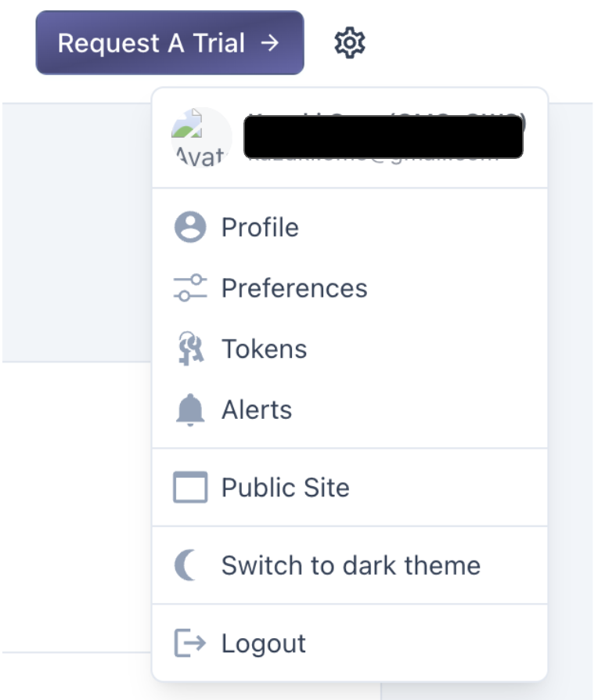Go to Alerts in the menu
Viewport: 598px width, 700px height.
350,410
